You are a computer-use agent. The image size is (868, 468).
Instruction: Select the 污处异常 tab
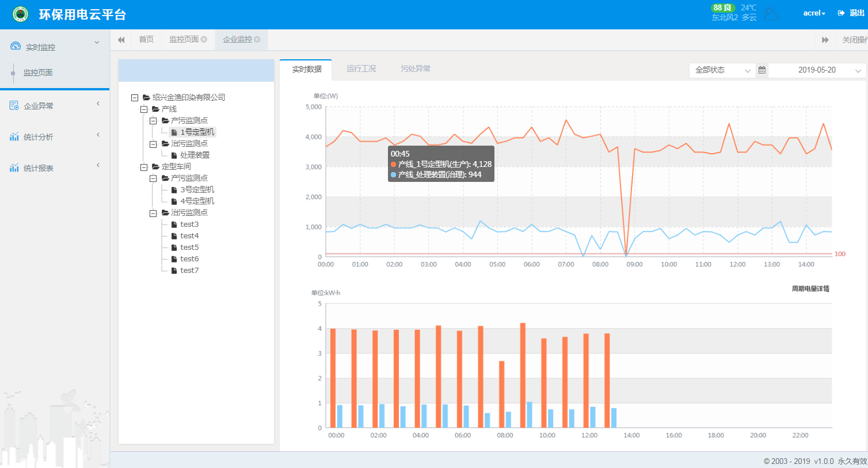(416, 69)
